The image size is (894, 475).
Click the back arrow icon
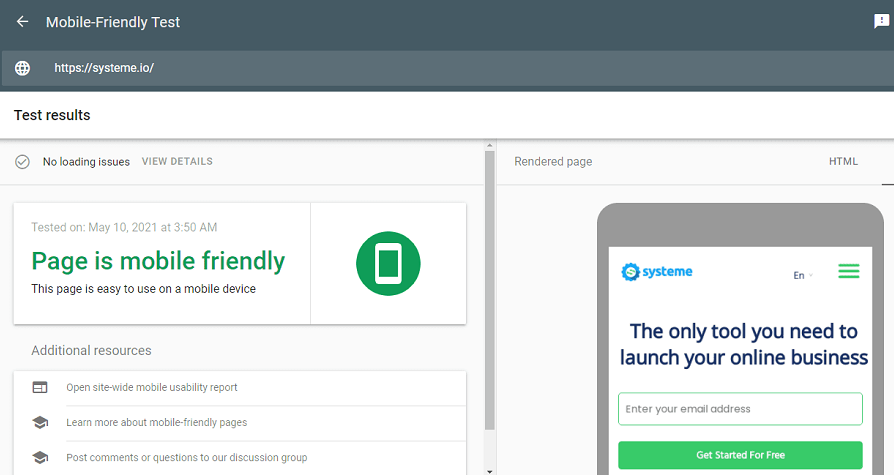tap(22, 22)
